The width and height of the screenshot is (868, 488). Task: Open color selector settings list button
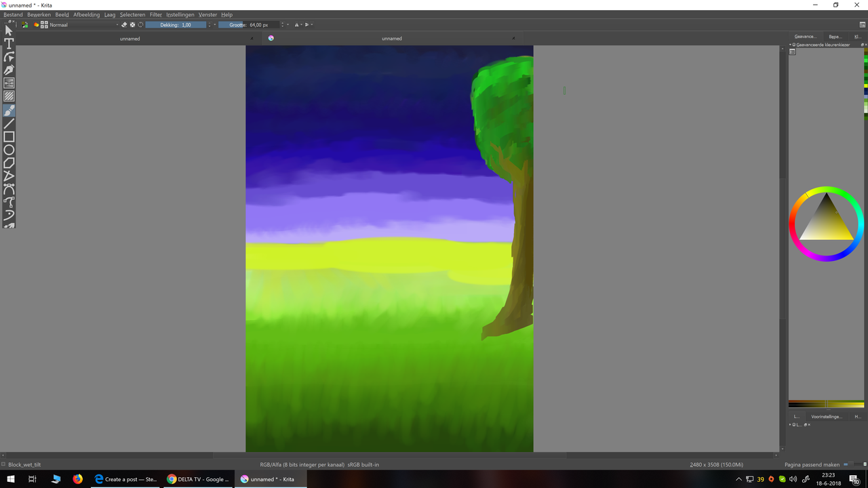[x=793, y=52]
